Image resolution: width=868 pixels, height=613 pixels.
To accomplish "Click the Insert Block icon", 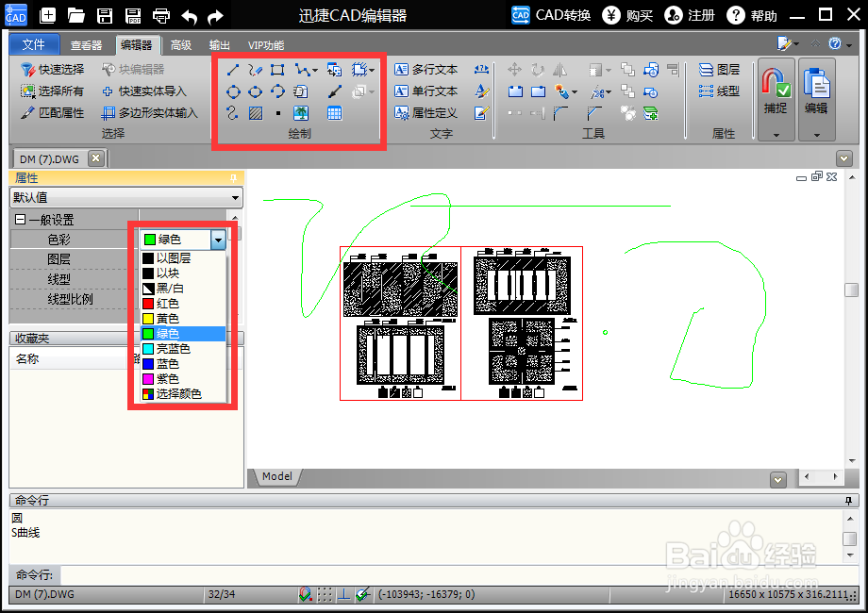I will 334,70.
